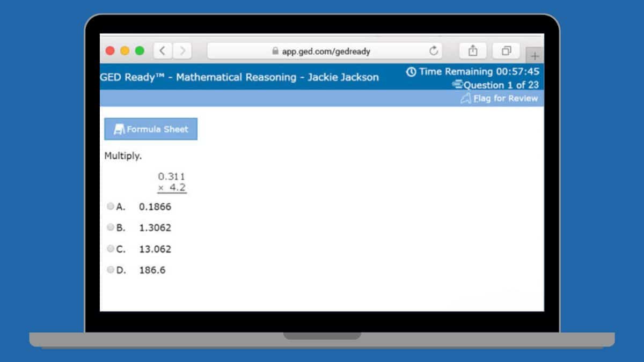This screenshot has width=644, height=362.
Task: Reload the page using the address bar icon
Action: click(x=434, y=51)
